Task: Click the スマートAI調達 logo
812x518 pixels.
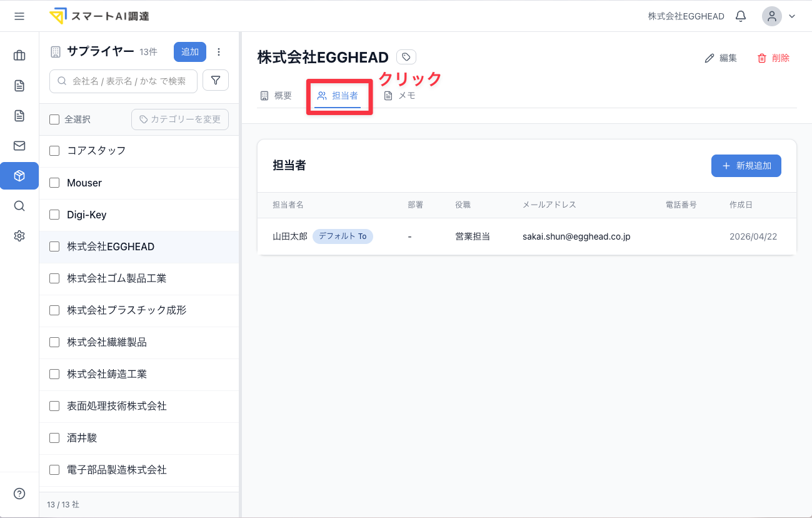Action: tap(100, 16)
